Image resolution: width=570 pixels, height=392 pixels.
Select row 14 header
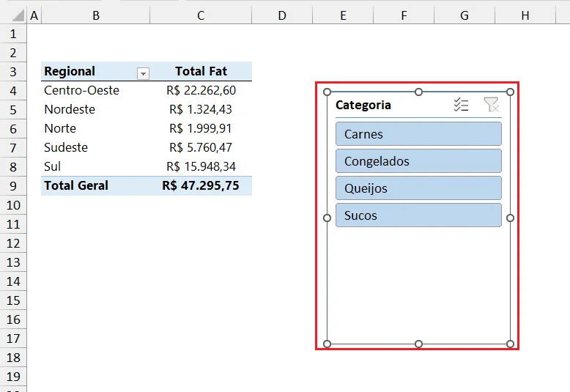[x=13, y=281]
